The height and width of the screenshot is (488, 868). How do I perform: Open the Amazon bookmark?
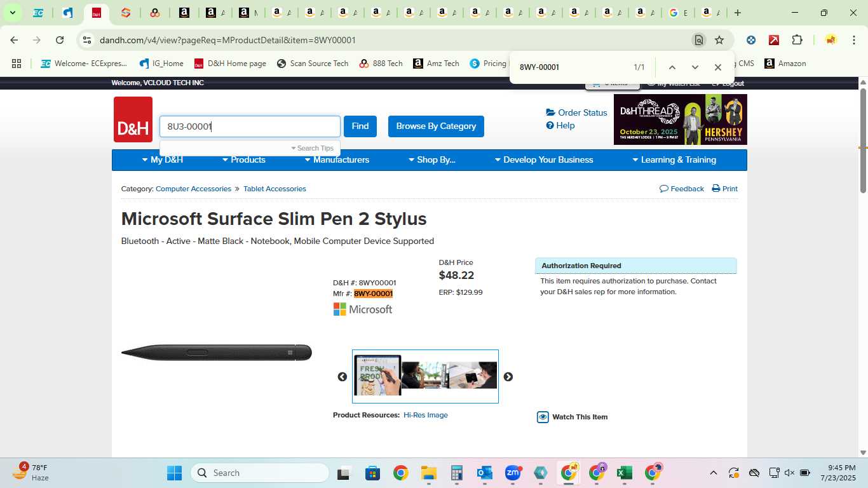785,64
